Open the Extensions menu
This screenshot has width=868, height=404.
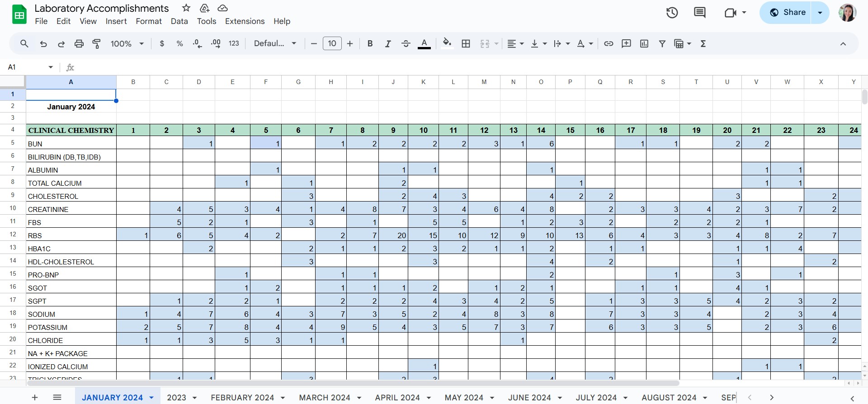245,21
